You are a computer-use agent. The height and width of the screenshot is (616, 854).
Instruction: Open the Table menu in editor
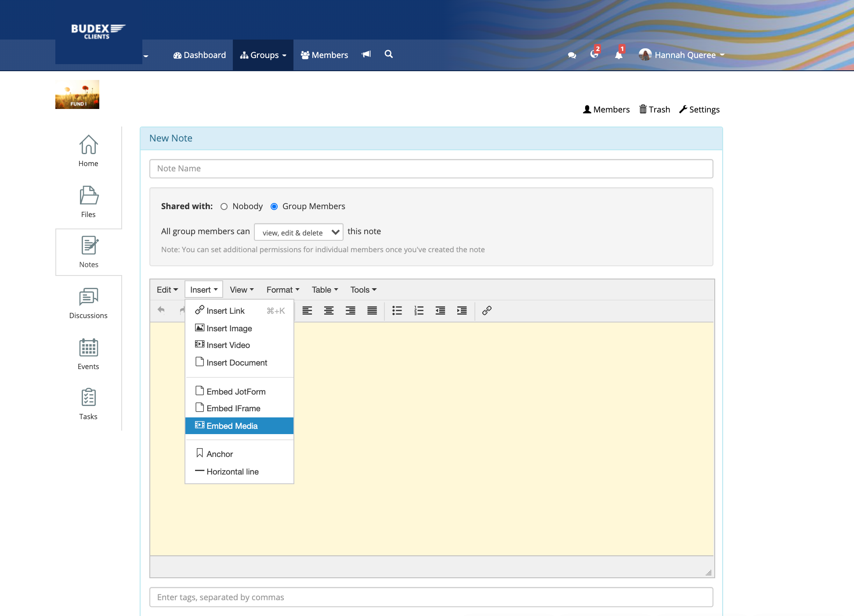pos(325,290)
